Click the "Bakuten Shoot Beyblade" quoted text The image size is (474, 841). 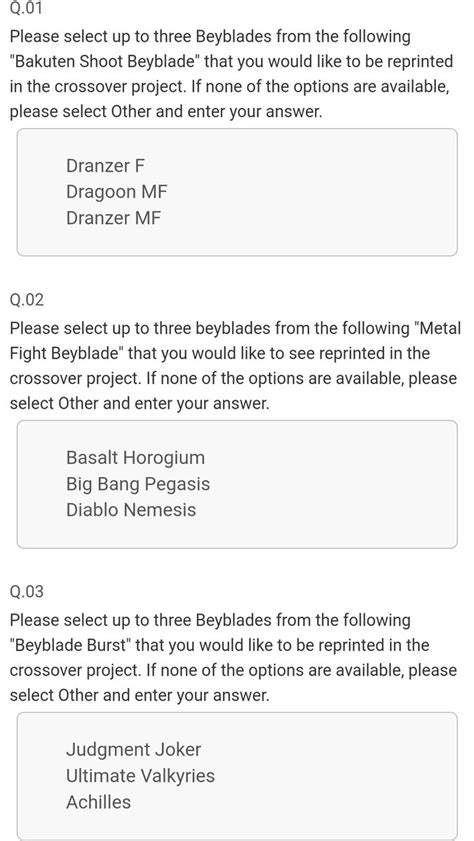click(105, 62)
